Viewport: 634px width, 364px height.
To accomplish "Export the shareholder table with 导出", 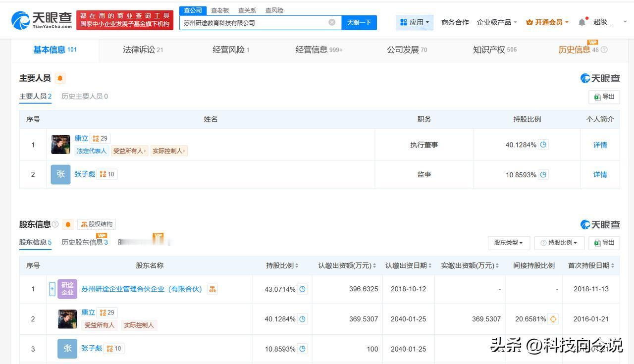I will 604,243.
